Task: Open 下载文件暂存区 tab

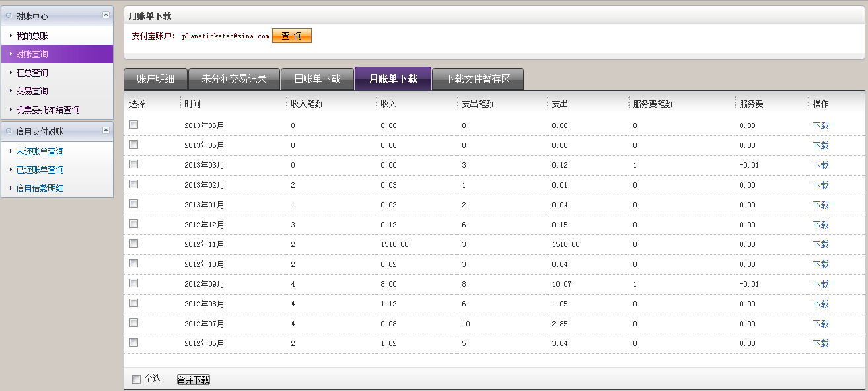Action: [478, 79]
